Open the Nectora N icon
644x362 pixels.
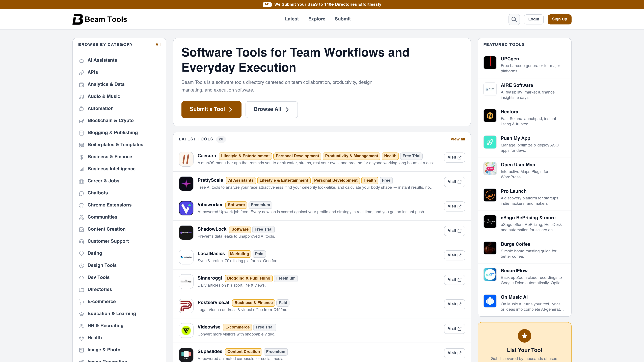(x=490, y=115)
